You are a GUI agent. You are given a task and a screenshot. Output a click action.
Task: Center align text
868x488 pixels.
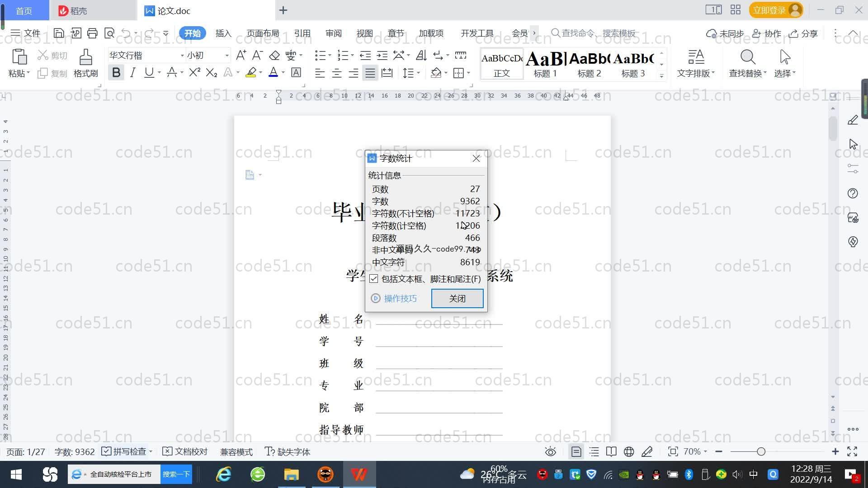337,73
